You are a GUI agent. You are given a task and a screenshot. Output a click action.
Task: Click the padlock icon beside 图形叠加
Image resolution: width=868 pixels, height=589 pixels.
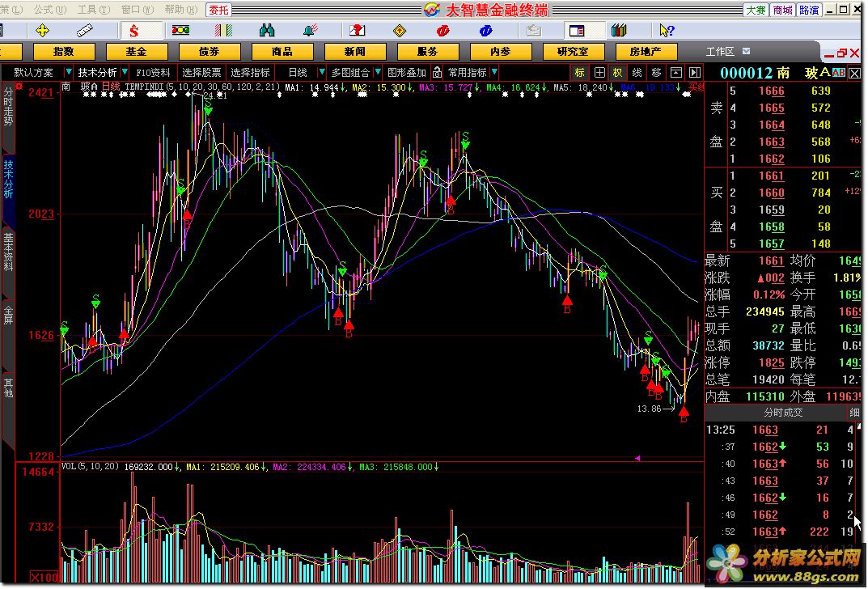point(438,72)
